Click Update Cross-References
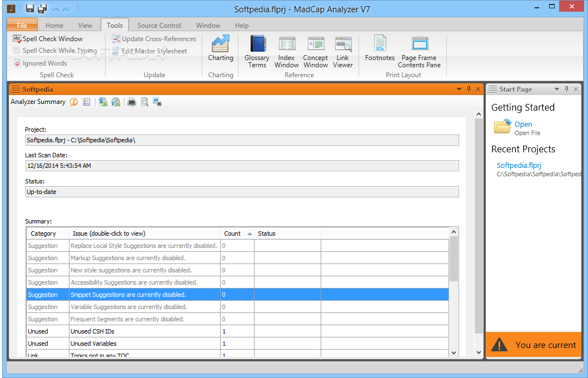 154,38
